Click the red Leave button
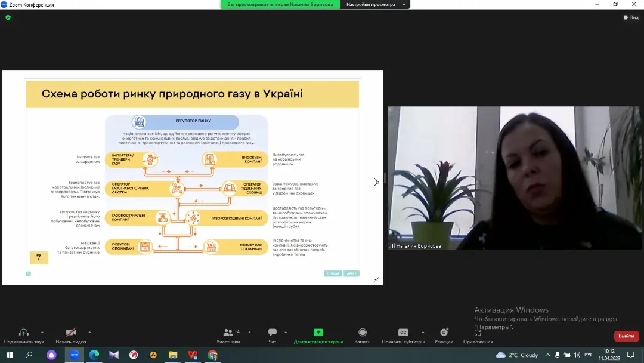Viewport: 644px width, 363px height. (x=626, y=336)
